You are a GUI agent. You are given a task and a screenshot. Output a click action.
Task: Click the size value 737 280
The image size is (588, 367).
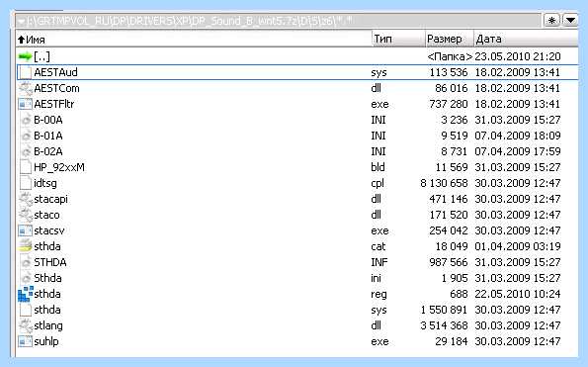[x=449, y=104]
